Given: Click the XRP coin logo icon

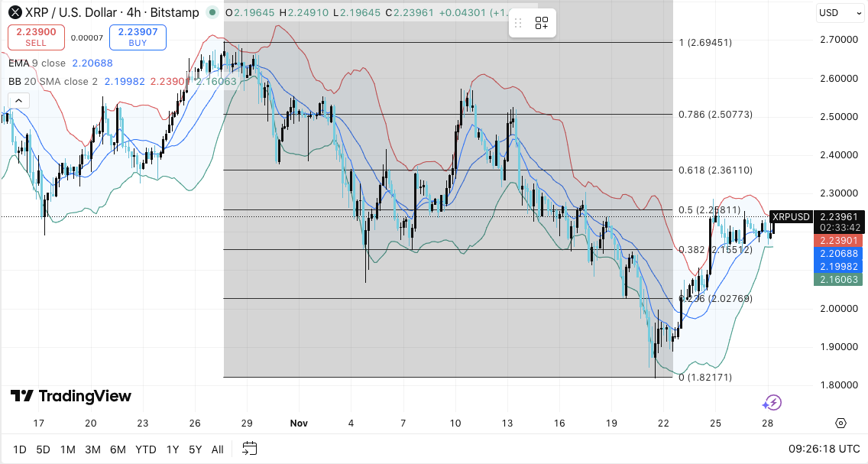Looking at the screenshot, I should 13,12.
